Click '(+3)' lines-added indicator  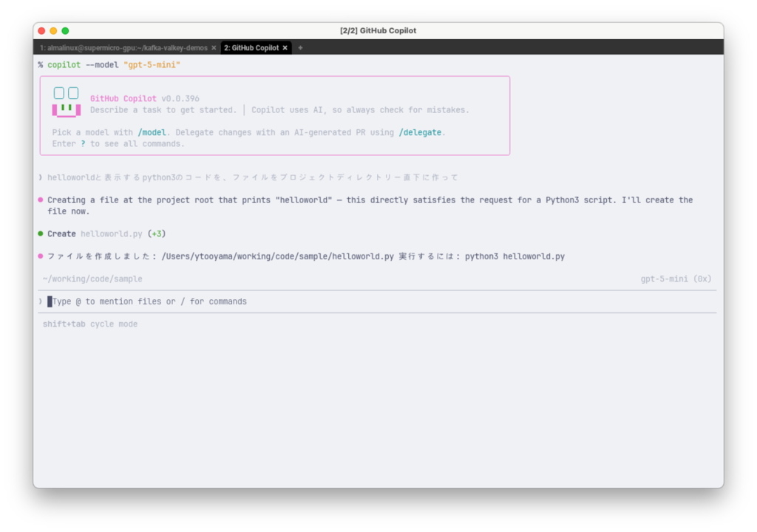tap(157, 233)
